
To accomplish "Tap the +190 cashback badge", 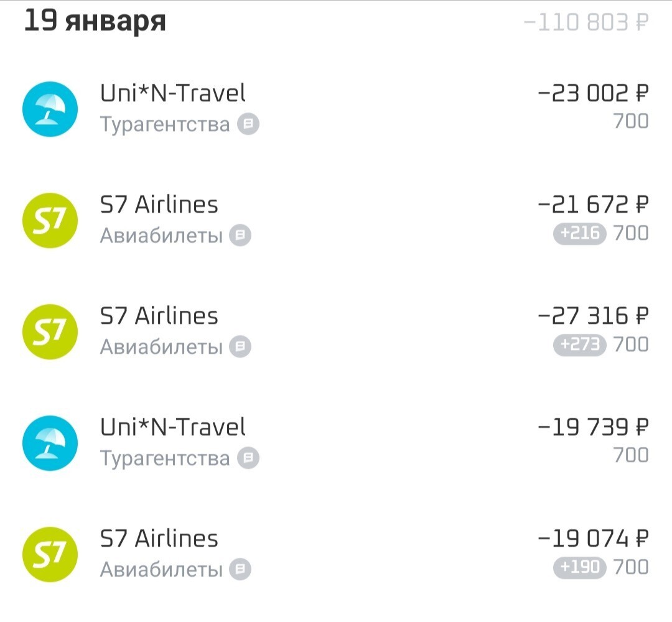I will click(x=579, y=568).
